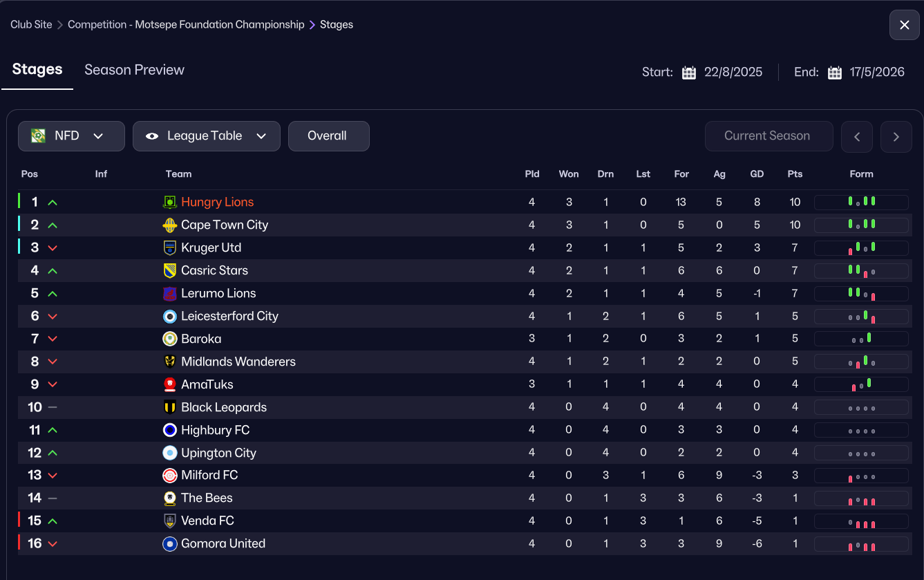Viewport: 924px width, 580px height.
Task: Open the NFD competition dropdown
Action: tap(71, 136)
